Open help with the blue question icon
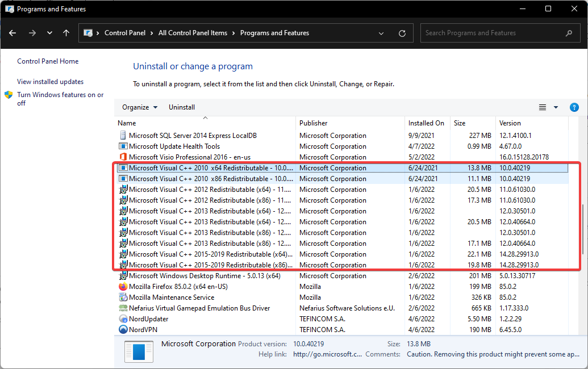588x369 pixels. pos(574,107)
